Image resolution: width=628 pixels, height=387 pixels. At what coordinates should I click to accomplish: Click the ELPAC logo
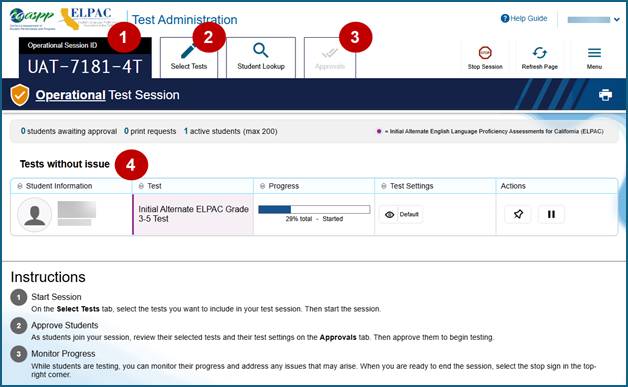pyautogui.click(x=86, y=18)
